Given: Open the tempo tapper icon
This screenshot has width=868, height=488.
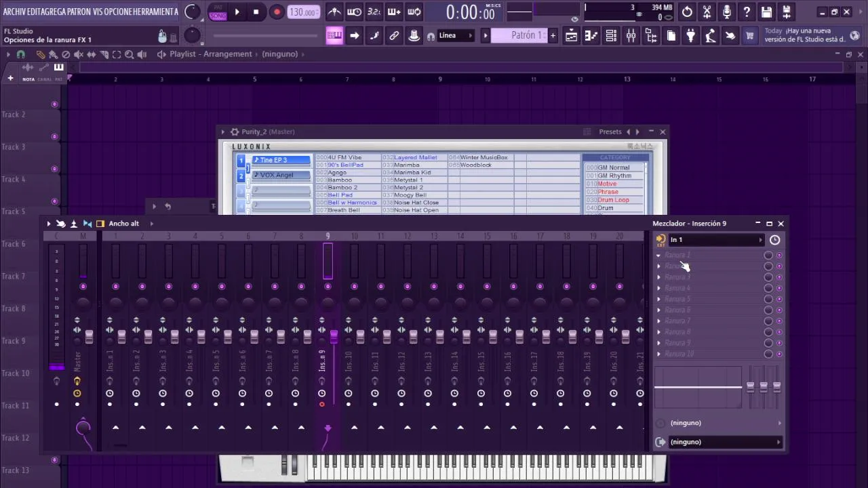Looking at the screenshot, I should pos(711,36).
